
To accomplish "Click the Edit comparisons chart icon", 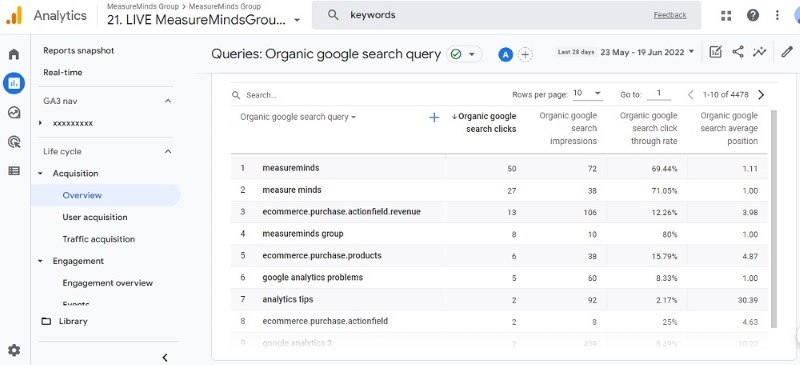I will tap(716, 52).
